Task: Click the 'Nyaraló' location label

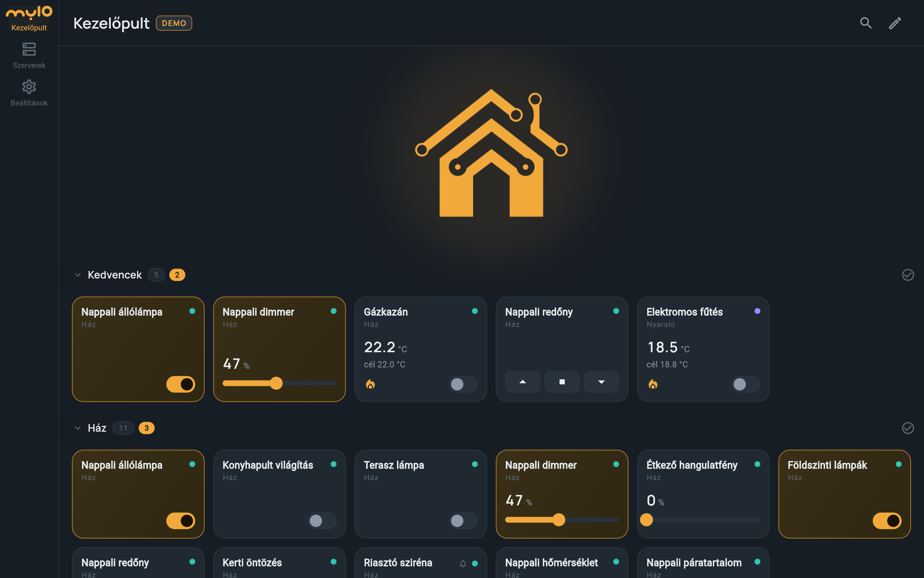Action: click(661, 324)
